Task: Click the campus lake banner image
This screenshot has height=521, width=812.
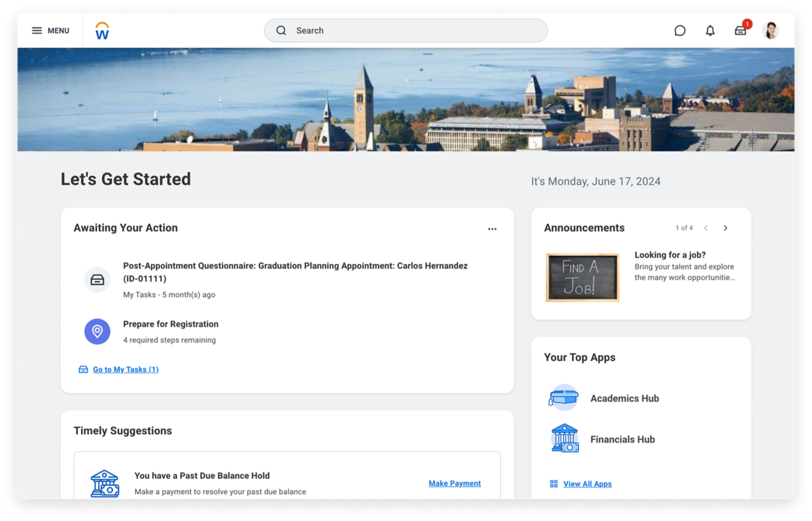Action: tap(405, 100)
